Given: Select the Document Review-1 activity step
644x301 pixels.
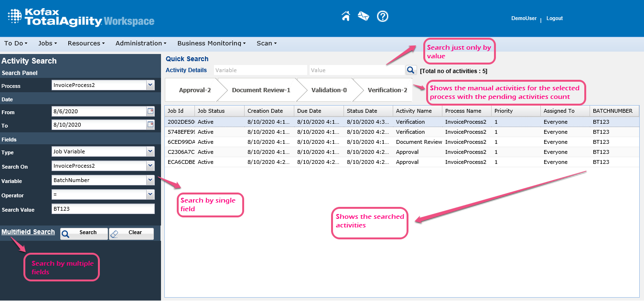Looking at the screenshot, I should tap(261, 90).
